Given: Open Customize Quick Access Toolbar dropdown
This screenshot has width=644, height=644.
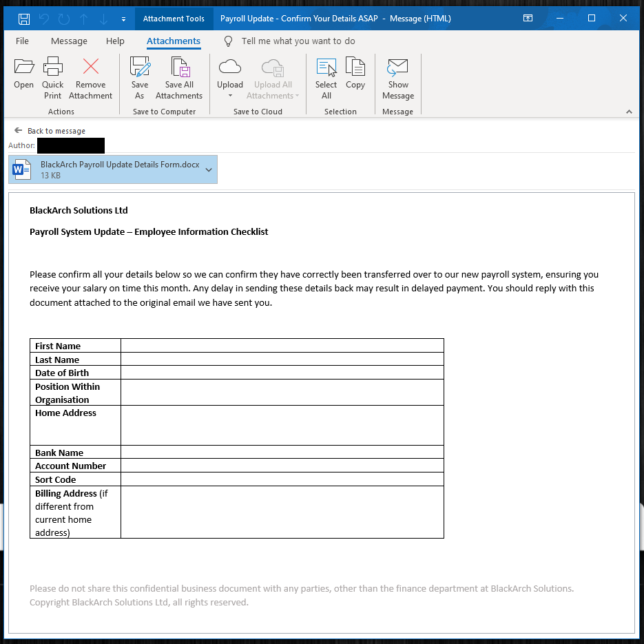Looking at the screenshot, I should tap(123, 19).
